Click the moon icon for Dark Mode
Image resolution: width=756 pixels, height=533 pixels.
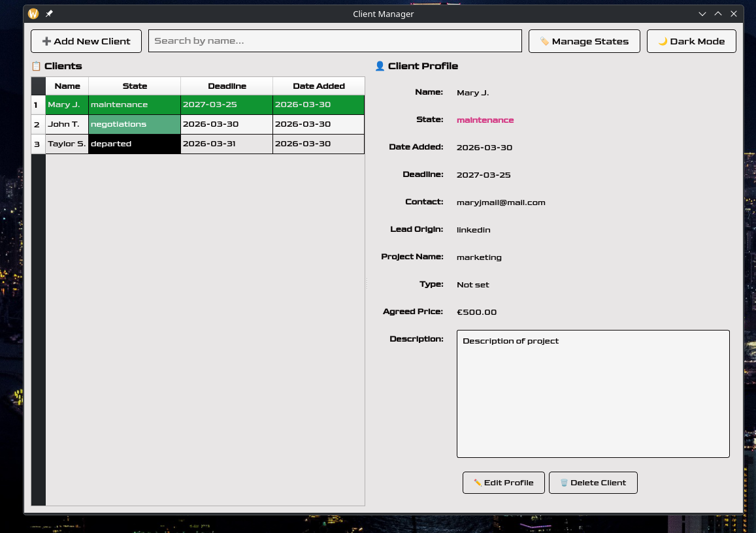(x=663, y=41)
